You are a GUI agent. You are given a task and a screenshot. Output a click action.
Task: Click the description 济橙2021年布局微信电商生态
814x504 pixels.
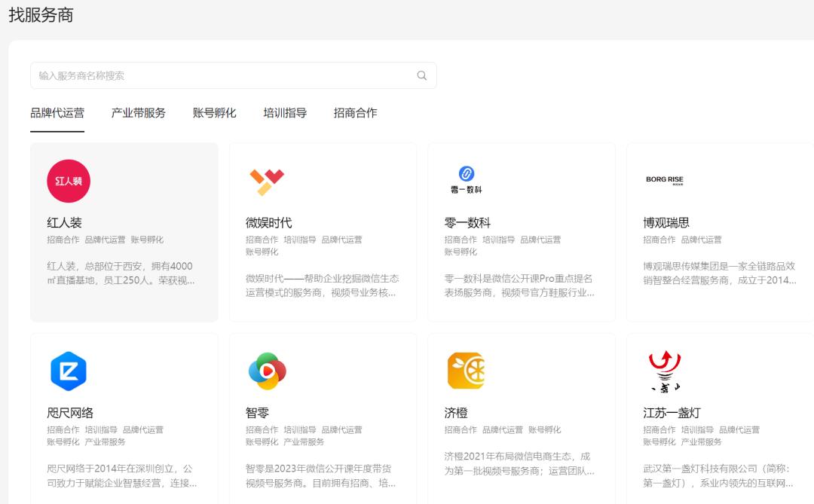coord(519,463)
